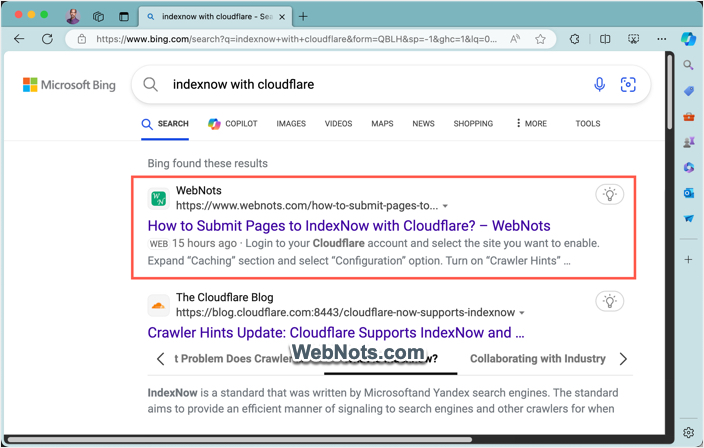Open the sidebar shopping tag icon
This screenshot has height=448, width=704.
point(689,91)
